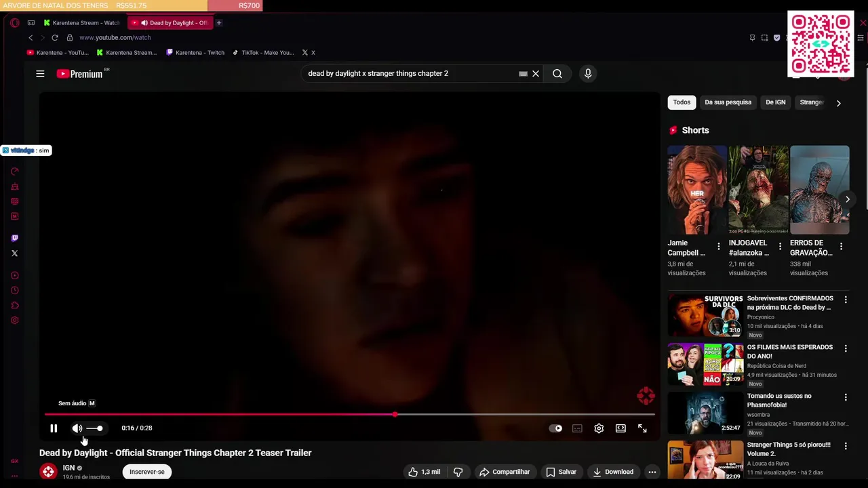Open the Jamie Campbell short thumbnail
The width and height of the screenshot is (868, 488).
(x=696, y=190)
